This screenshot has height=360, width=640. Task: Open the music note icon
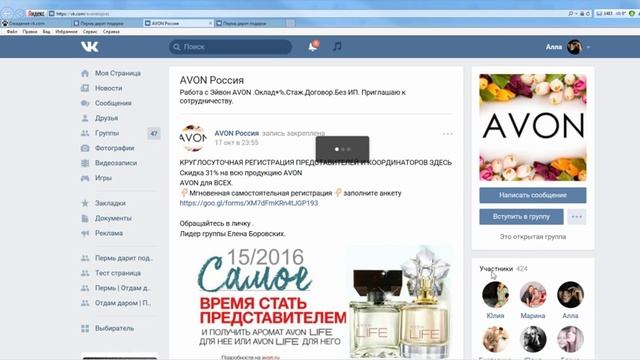337,47
